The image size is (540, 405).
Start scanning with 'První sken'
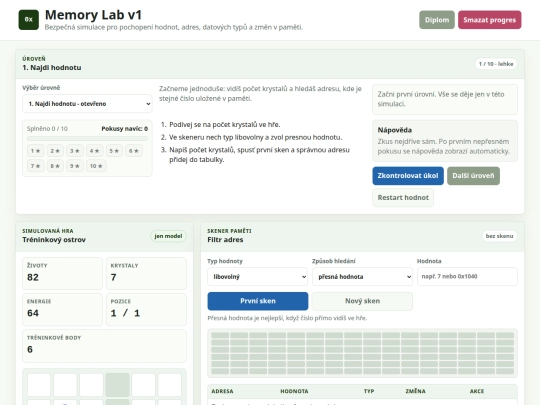coord(258,301)
